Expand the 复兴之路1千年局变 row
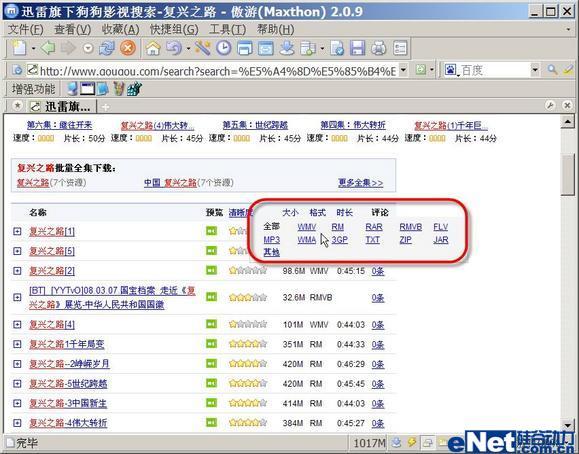579x454 pixels. (x=17, y=344)
